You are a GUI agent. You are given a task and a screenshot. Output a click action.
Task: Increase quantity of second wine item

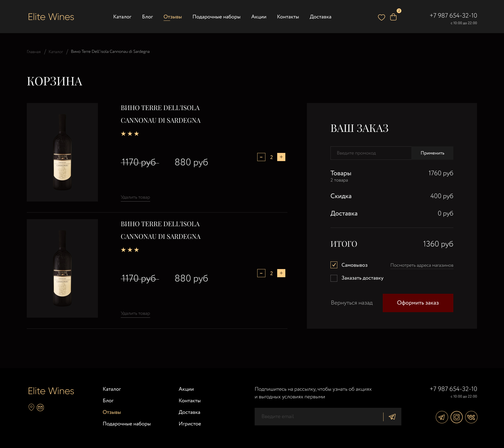coord(281,273)
